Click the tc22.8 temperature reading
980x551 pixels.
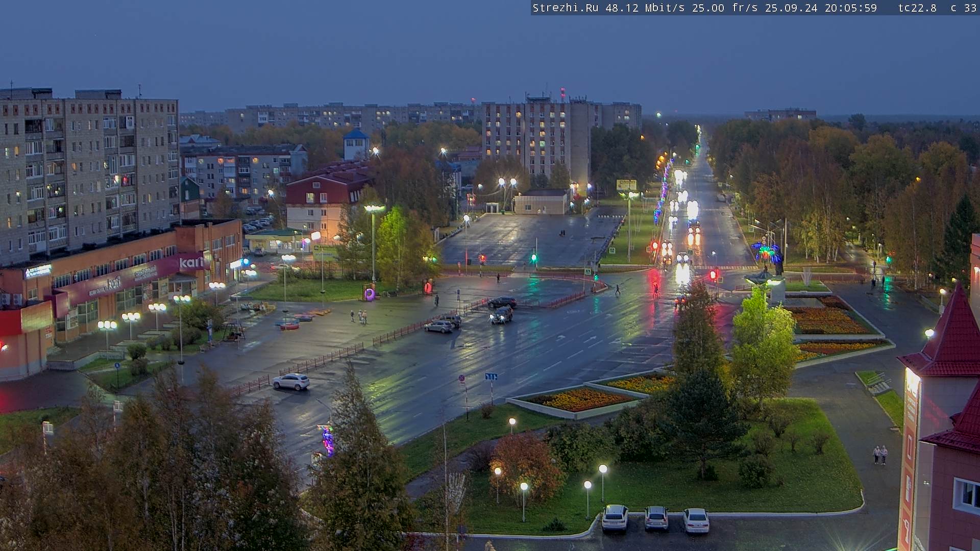(917, 8)
